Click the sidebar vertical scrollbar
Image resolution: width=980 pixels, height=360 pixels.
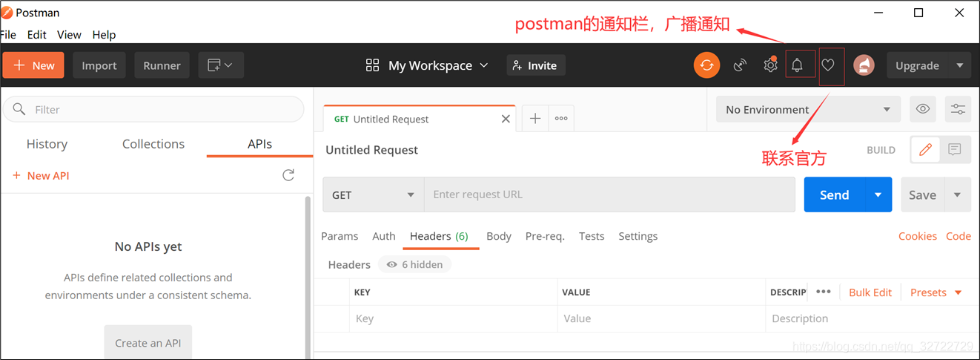click(308, 278)
